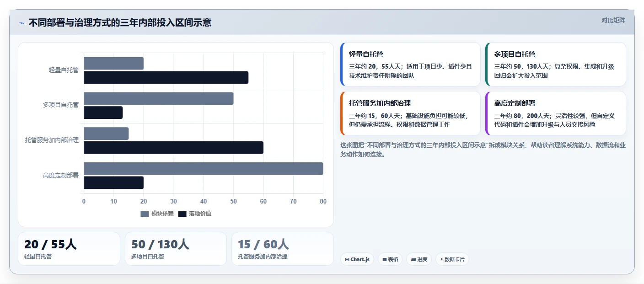The width and height of the screenshot is (644, 284).
Task: Click the 多项目自托管 落地价值 bar
Action: click(103, 113)
